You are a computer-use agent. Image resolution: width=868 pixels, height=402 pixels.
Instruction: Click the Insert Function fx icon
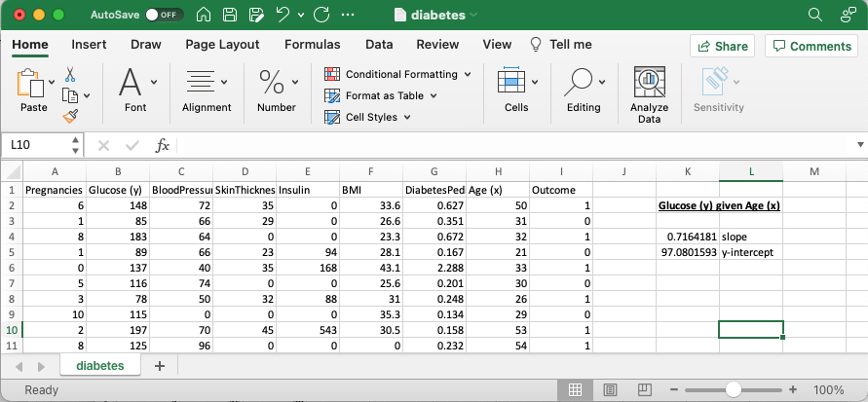point(163,145)
